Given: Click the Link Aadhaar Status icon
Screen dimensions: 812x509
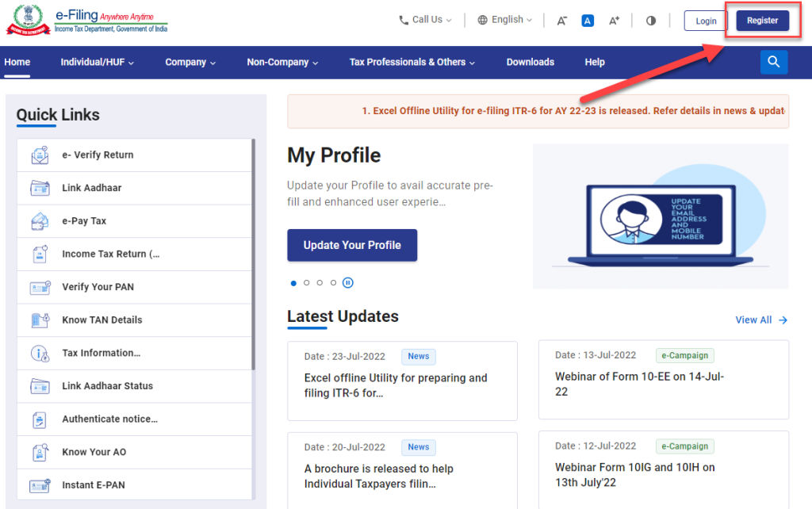Looking at the screenshot, I should [40, 386].
